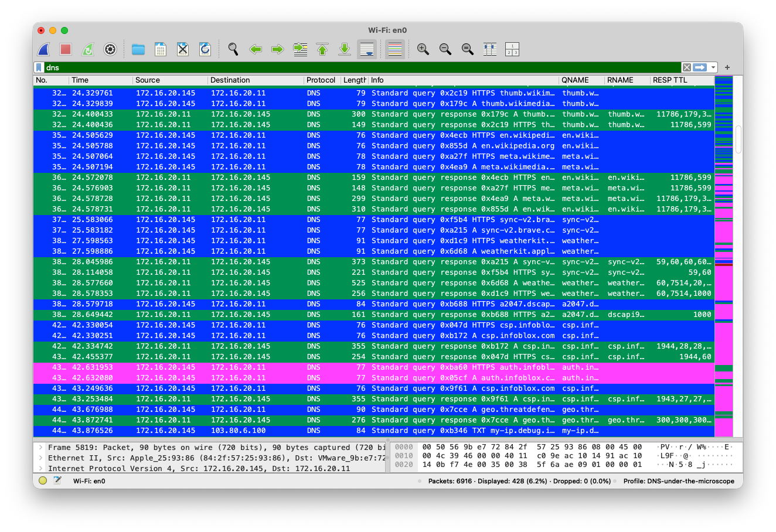The height and width of the screenshot is (532, 776).
Task: Restart the current capture
Action: click(88, 50)
